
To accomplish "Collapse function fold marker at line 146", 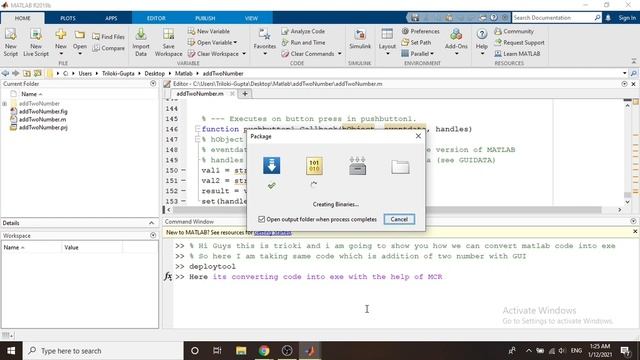I will tap(198, 129).
